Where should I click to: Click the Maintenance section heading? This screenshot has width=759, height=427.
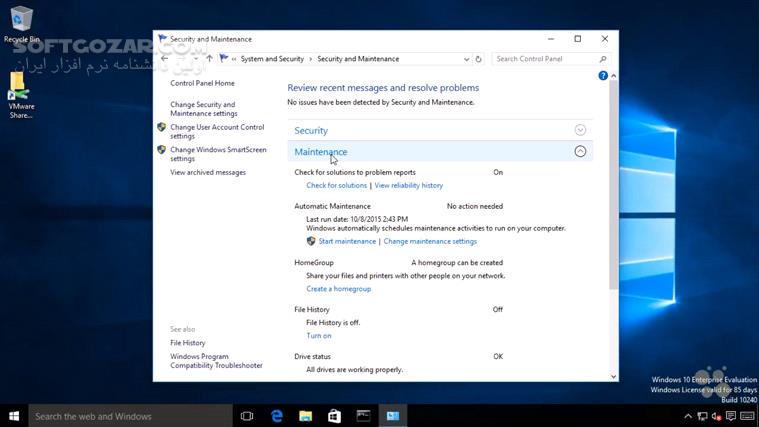point(321,152)
